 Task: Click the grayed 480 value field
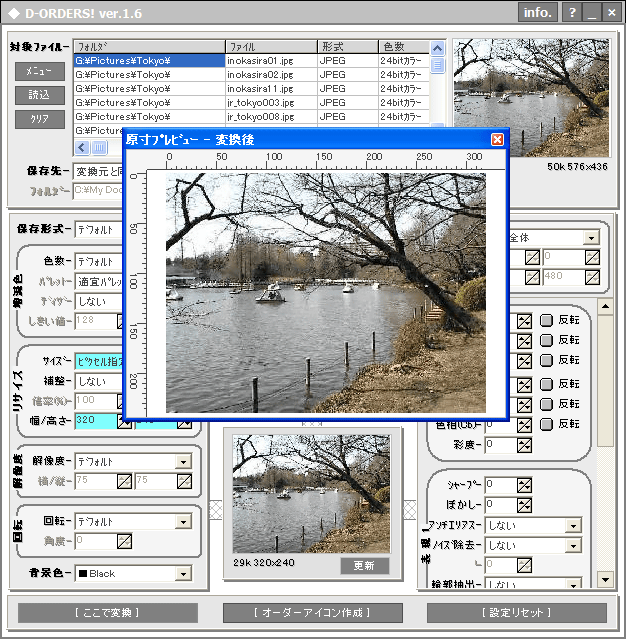(564, 277)
